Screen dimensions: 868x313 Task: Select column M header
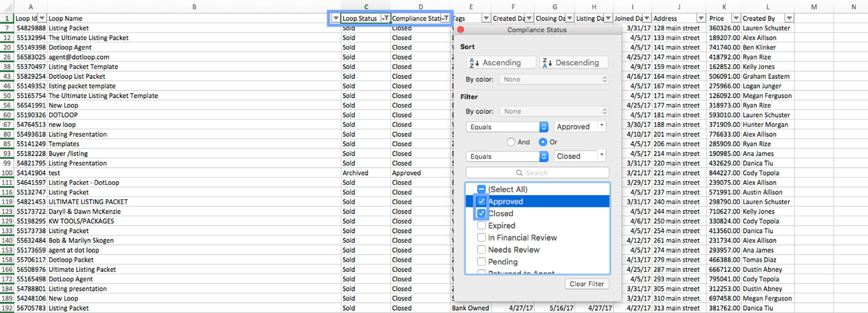coord(814,7)
